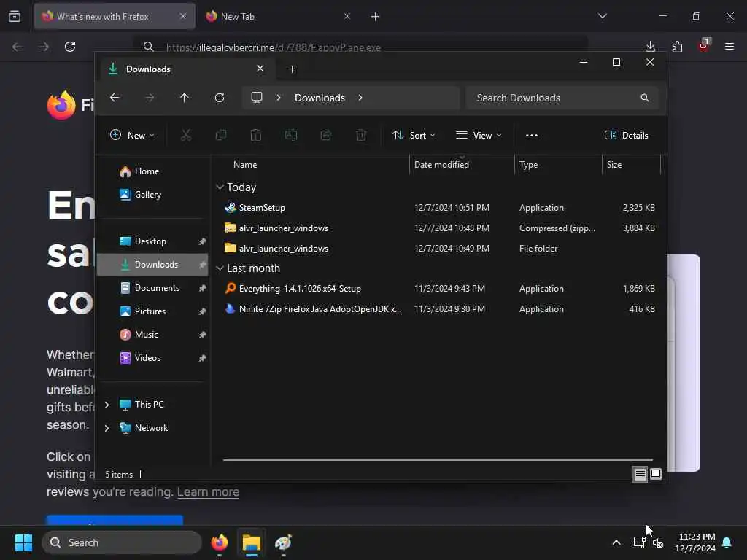Click the Rename icon in Explorer toolbar

[x=291, y=135]
